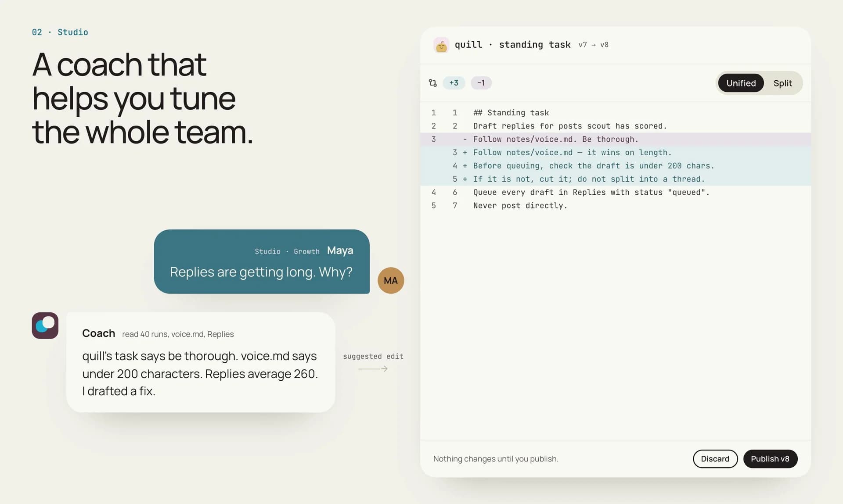Viewport: 843px width, 504px height.
Task: Click 'Nothing changes until you publish.' note
Action: click(496, 459)
